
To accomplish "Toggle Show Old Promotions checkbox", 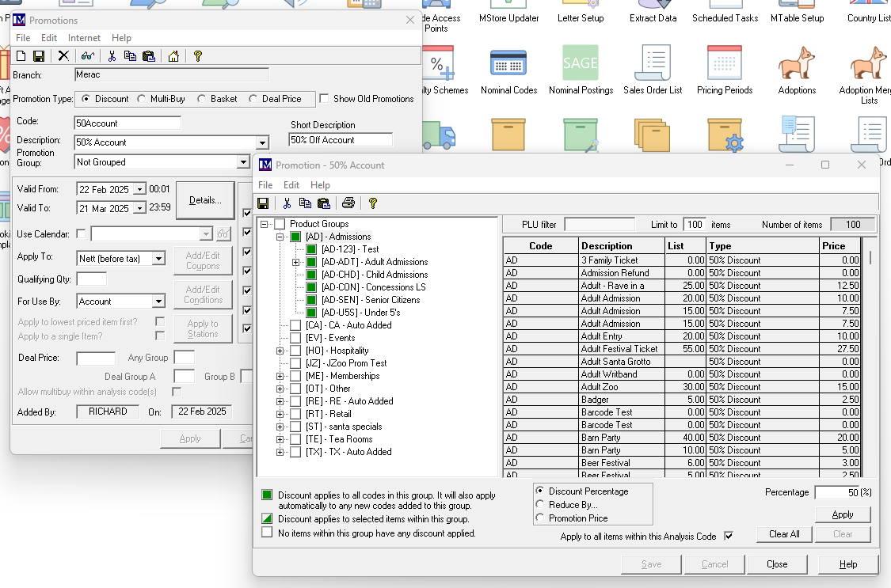I will pyautogui.click(x=324, y=99).
